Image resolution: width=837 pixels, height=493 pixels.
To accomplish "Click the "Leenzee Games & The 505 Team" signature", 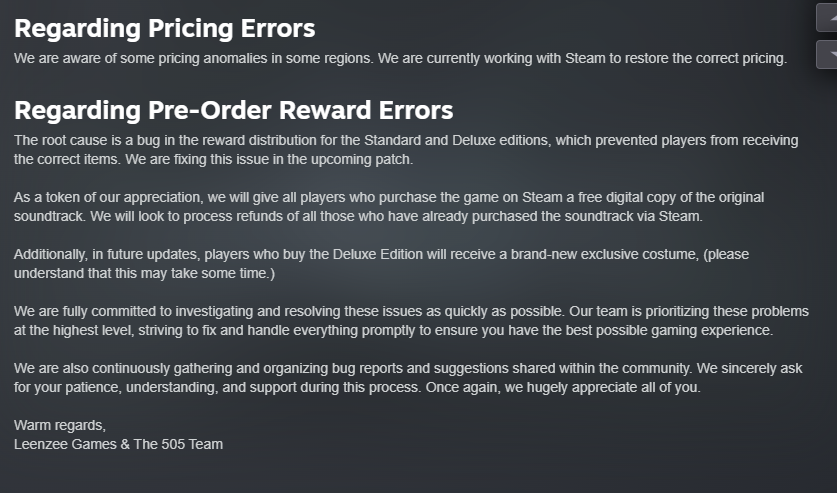I will [x=118, y=444].
